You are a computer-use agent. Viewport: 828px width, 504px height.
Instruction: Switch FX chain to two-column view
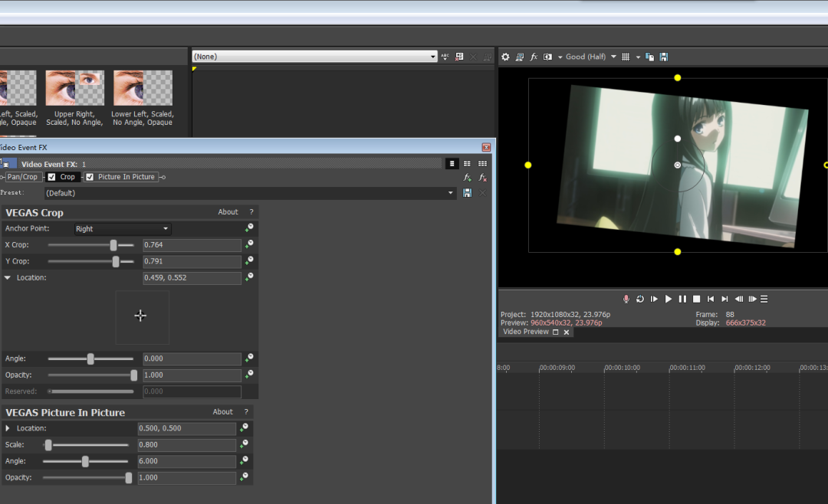(x=468, y=164)
